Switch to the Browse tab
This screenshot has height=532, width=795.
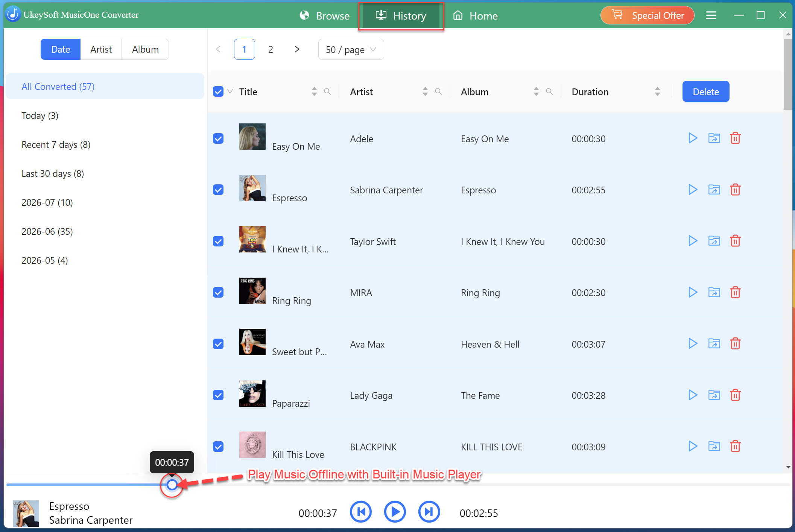click(x=325, y=16)
